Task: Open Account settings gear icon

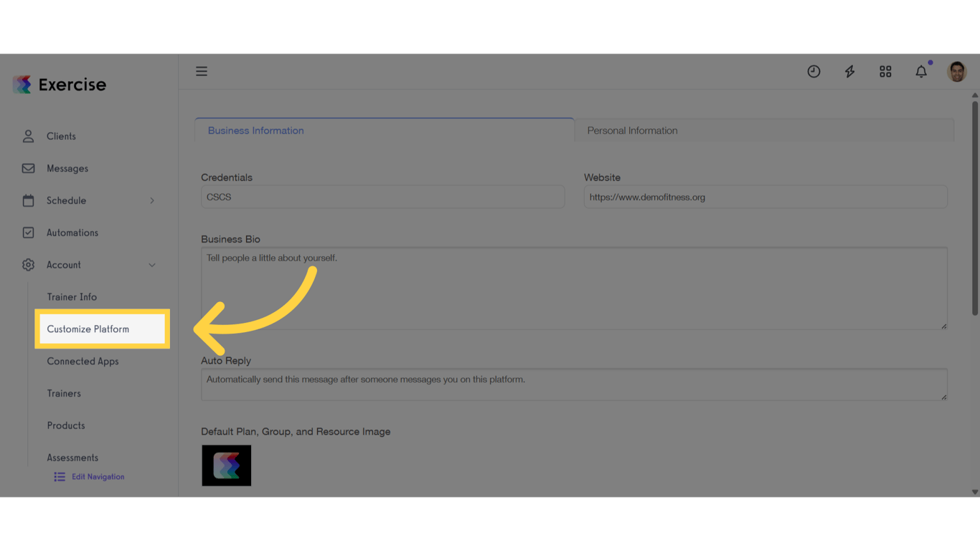Action: pyautogui.click(x=28, y=264)
